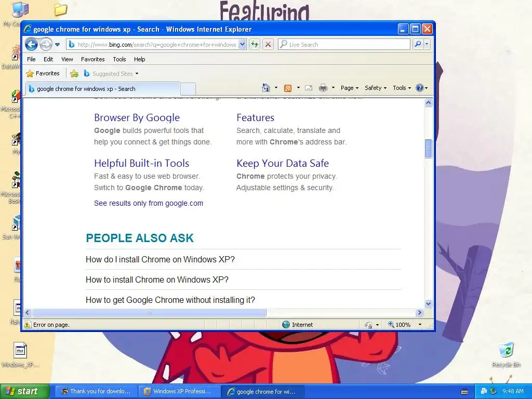Open the Page command menu
The height and width of the screenshot is (399, 532).
(350, 88)
